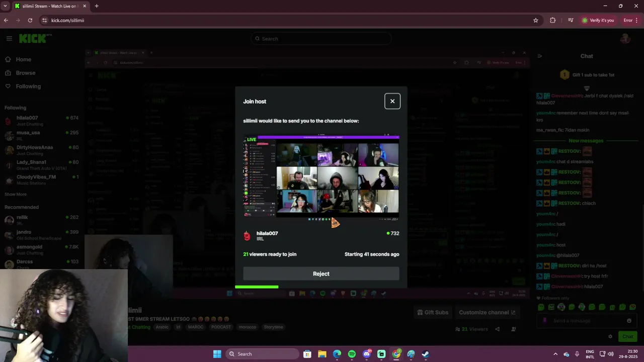
Task: Open the DirtyHowaAnaa channel
Action: [x=41, y=150]
